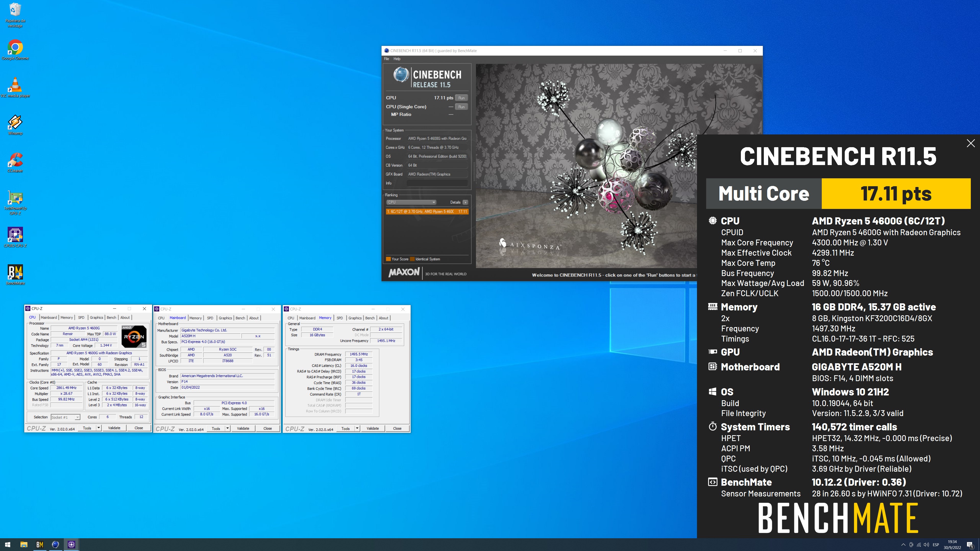Click the BenchMate Memory section icon

[x=713, y=306]
